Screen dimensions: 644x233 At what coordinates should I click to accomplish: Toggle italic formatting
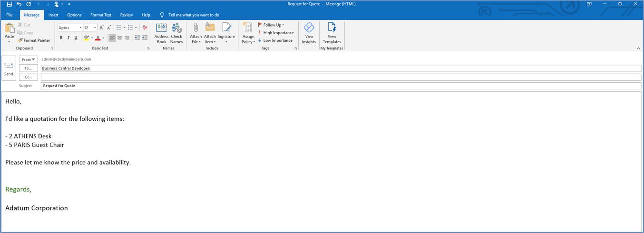[68, 38]
